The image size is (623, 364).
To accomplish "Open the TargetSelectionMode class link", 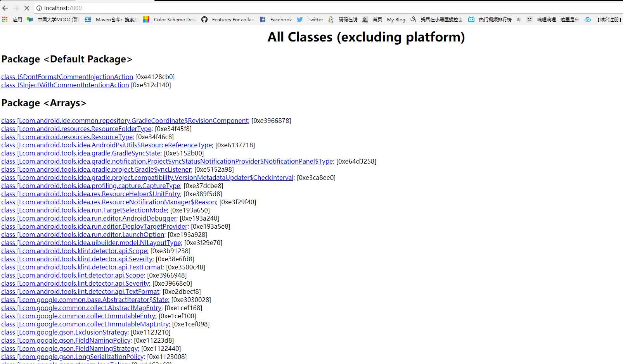I will pos(85,210).
